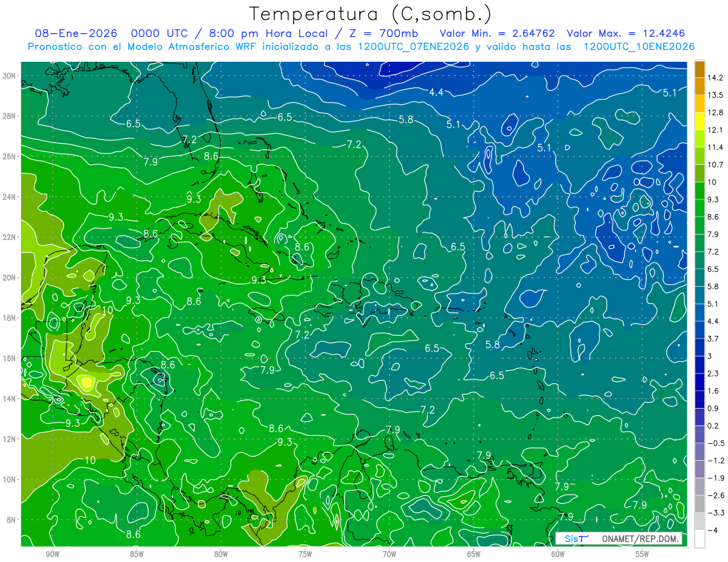Screen dimensions: 728x562
Task: Click the '13.5' color bar label
Action: pyautogui.click(x=715, y=95)
